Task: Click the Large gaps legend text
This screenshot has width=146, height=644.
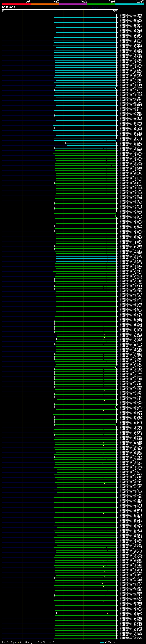Action: pos(28,642)
